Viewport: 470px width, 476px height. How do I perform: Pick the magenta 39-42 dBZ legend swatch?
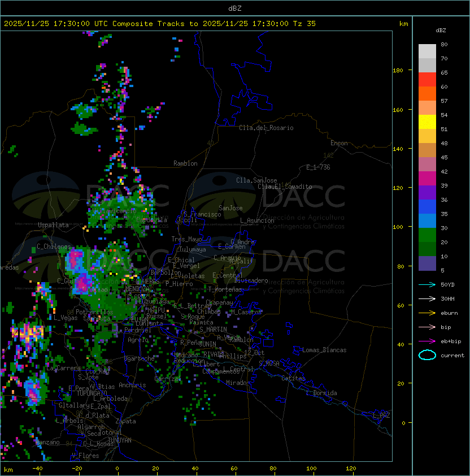[x=427, y=179]
